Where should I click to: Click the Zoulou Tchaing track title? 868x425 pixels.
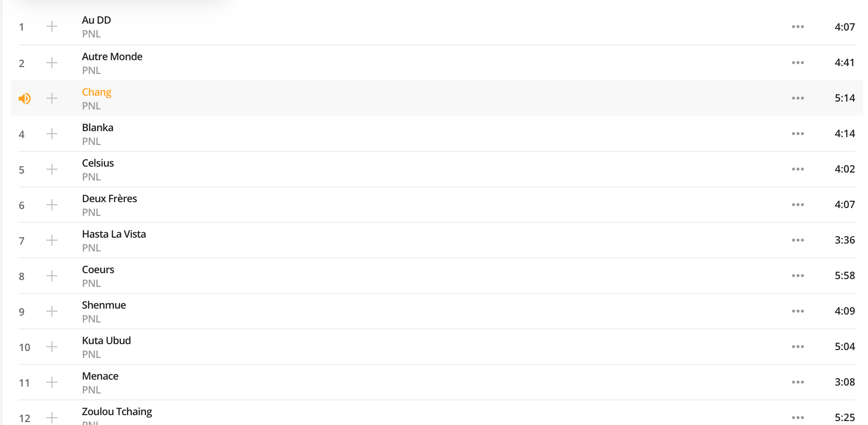(x=117, y=412)
